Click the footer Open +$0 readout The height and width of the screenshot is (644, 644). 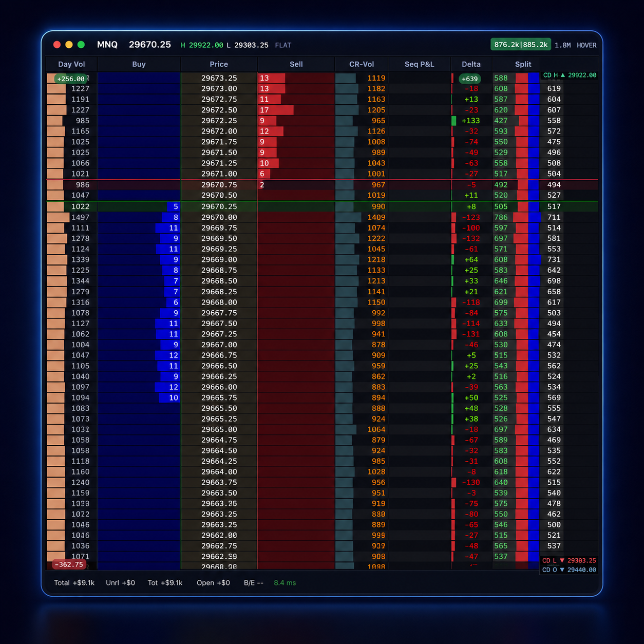coord(214,583)
